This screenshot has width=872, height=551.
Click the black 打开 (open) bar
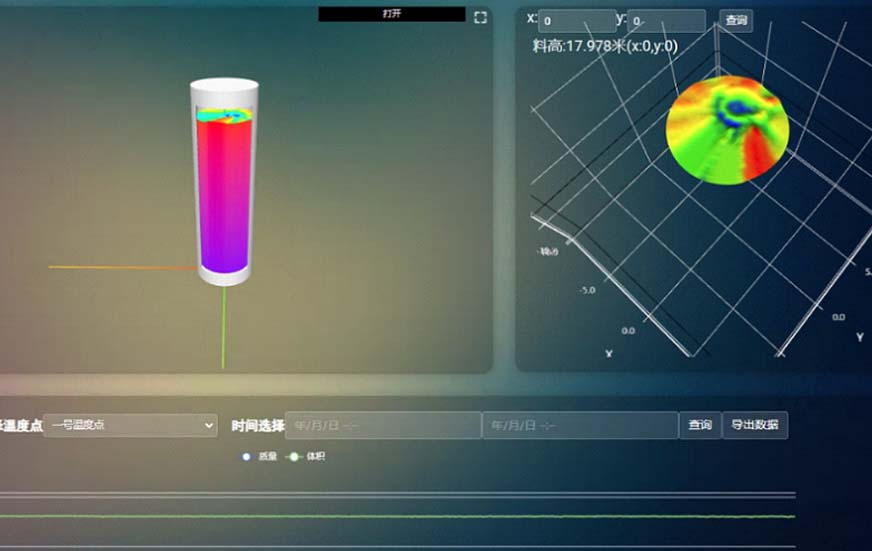[392, 14]
